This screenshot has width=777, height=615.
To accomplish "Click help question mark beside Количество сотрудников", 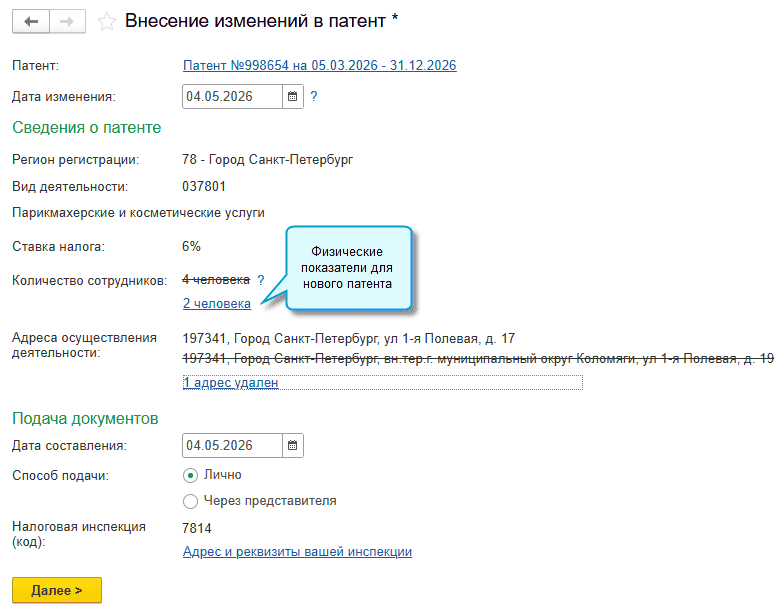I will [261, 281].
